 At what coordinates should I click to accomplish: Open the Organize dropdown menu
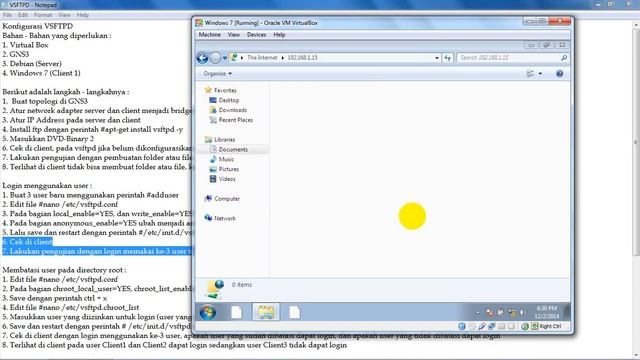click(218, 73)
